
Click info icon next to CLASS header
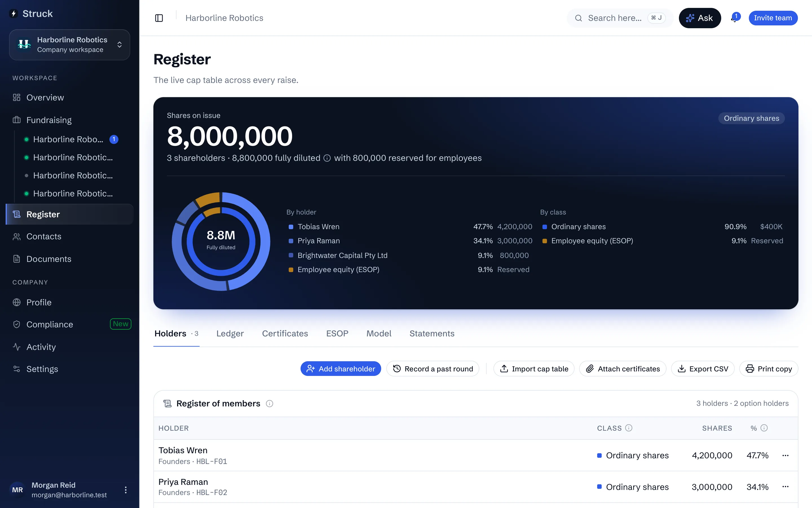(x=629, y=428)
